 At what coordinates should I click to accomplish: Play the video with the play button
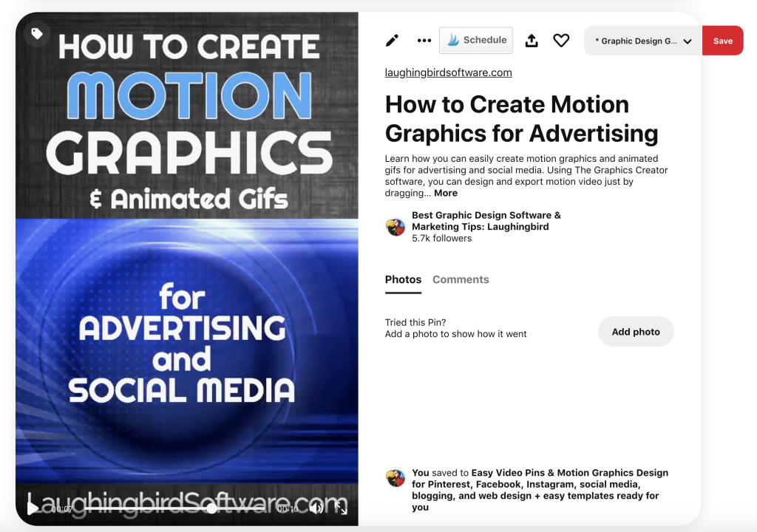33,508
